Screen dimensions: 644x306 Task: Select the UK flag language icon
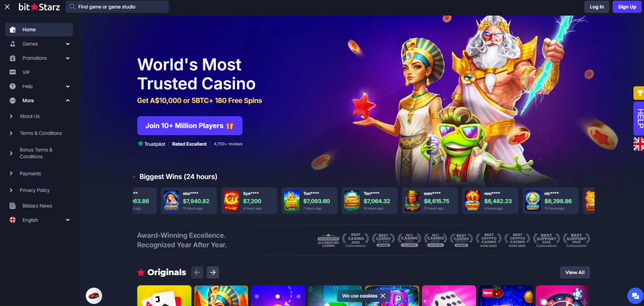(638, 144)
